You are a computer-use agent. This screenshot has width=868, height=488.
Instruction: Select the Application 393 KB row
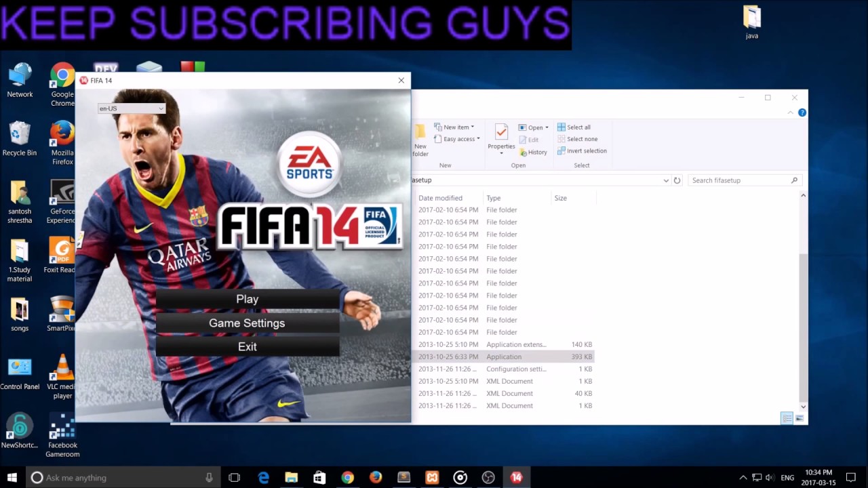(x=503, y=357)
